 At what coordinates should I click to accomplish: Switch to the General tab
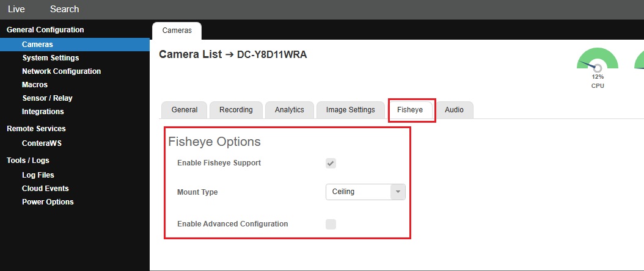point(185,110)
